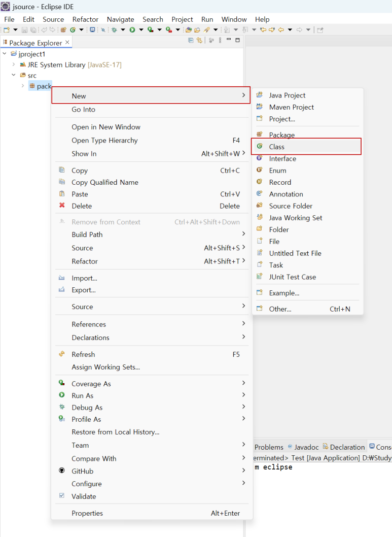Screen dimensions: 392x537
Task: Select Class in the New submenu
Action: [306, 147]
